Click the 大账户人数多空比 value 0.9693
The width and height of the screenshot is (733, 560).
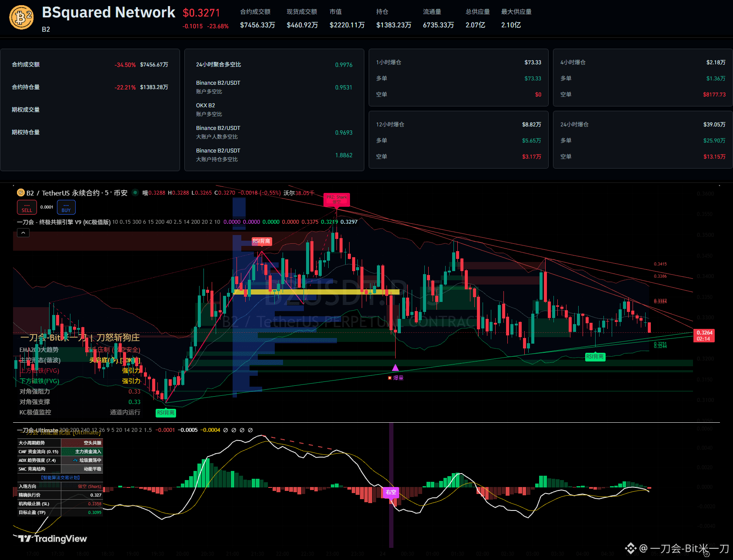pyautogui.click(x=343, y=133)
